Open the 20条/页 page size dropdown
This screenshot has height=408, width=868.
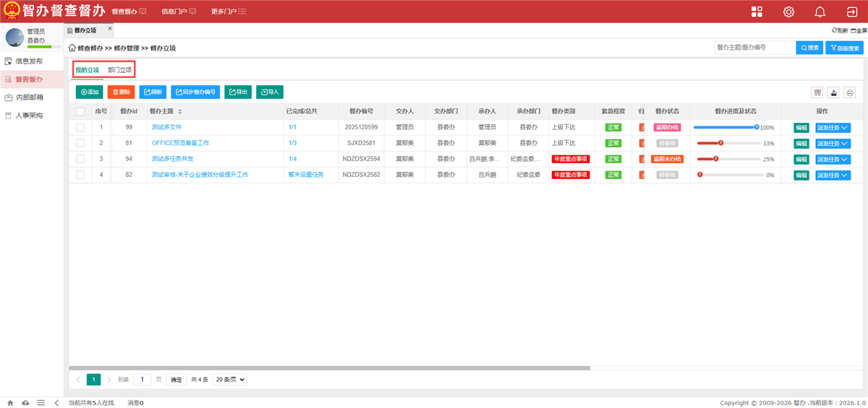[229, 379]
